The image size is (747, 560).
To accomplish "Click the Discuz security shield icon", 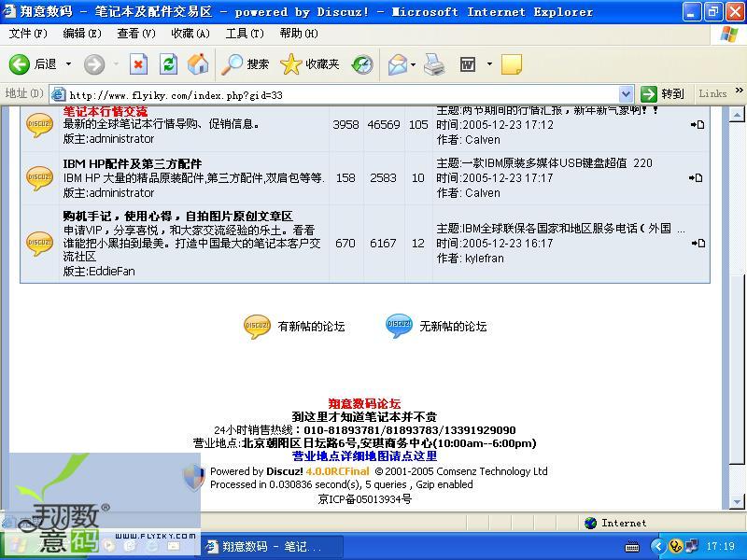I will 194,478.
